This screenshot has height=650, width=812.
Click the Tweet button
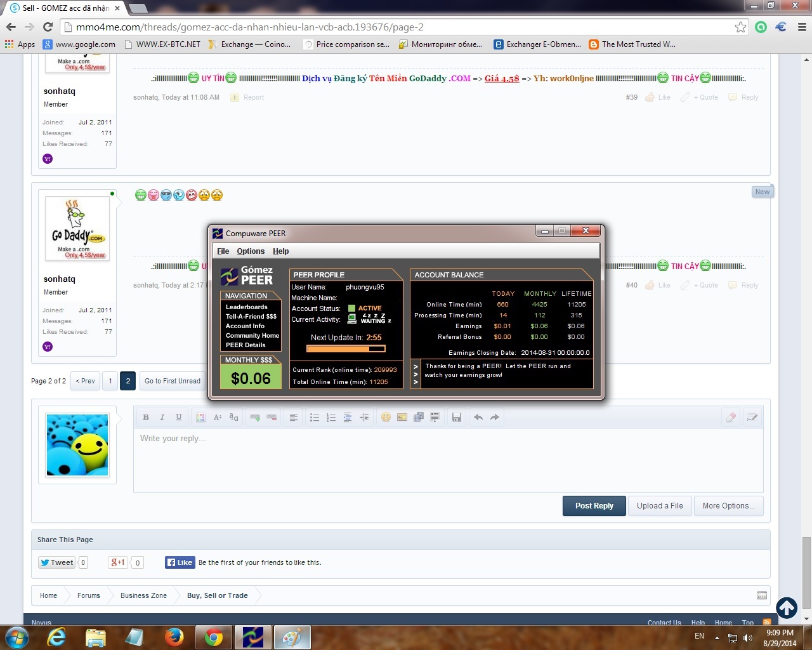tap(57, 562)
